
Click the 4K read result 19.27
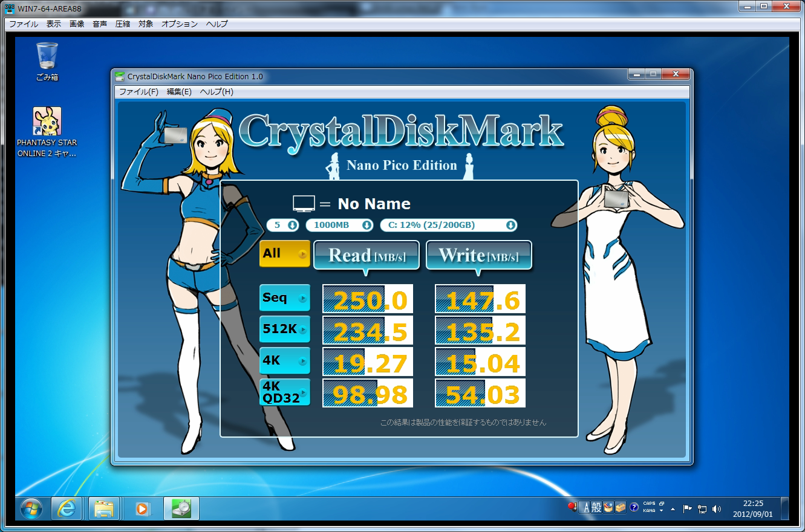(368, 362)
